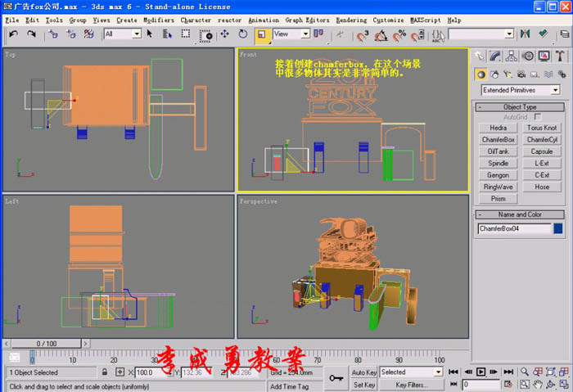Screen dimensions: 573x392
Task: Click the Set Keys key icon button
Action: pyautogui.click(x=336, y=378)
